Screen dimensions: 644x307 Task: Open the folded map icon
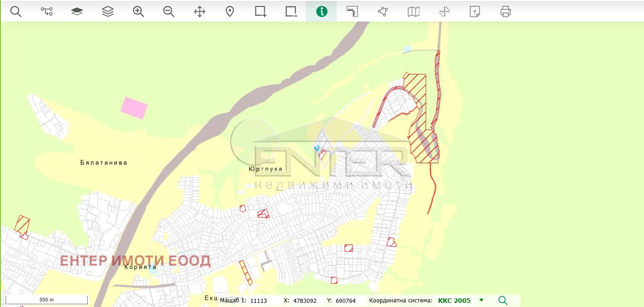pyautogui.click(x=413, y=11)
